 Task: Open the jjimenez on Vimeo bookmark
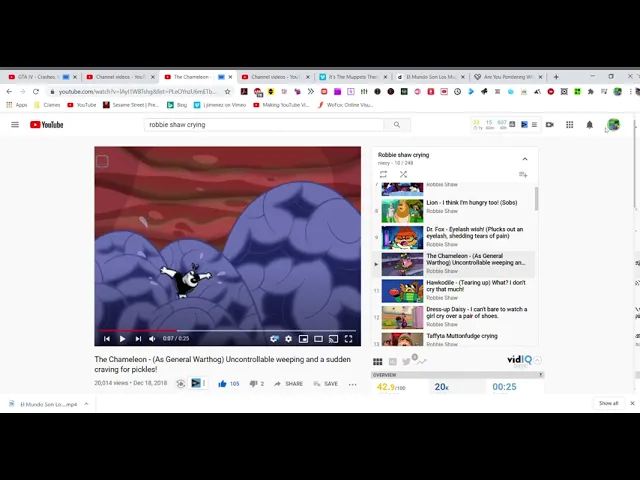point(220,105)
